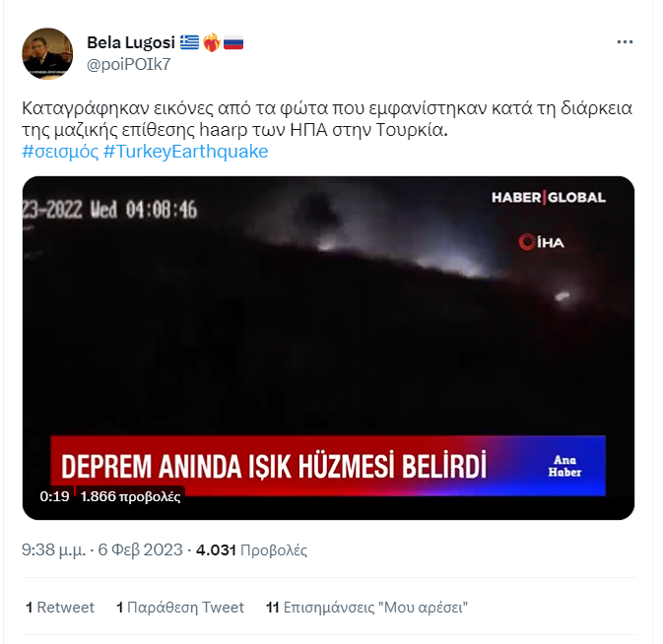This screenshot has width=663, height=644.
Task: Click the Greek flag emoji beside the name
Action: tap(189, 42)
